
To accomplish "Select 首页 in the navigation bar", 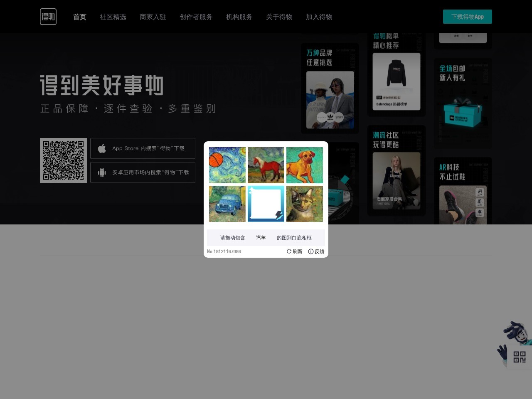I will (79, 17).
